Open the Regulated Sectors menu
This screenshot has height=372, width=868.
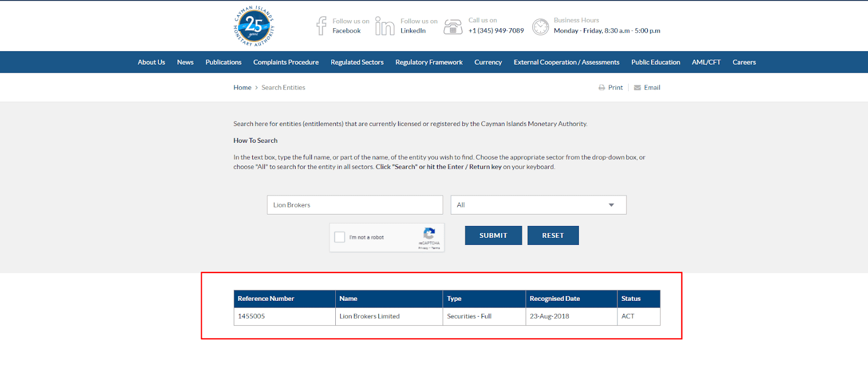click(357, 62)
